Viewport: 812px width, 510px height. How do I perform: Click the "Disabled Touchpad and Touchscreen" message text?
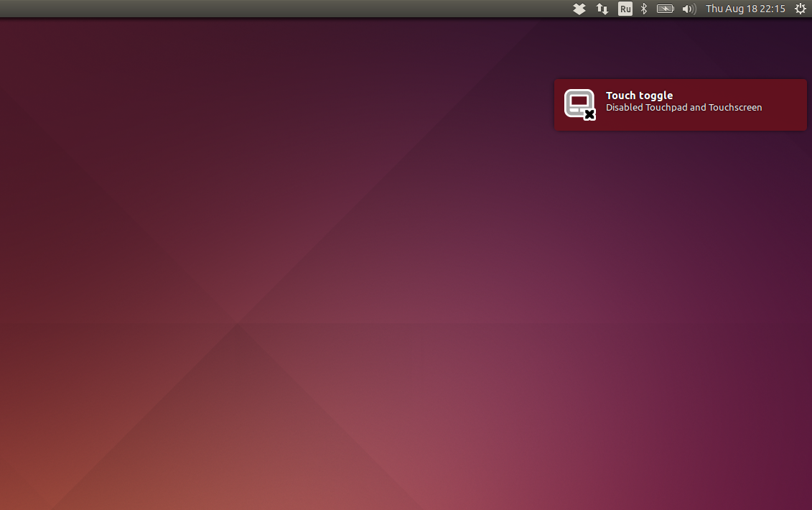683,108
